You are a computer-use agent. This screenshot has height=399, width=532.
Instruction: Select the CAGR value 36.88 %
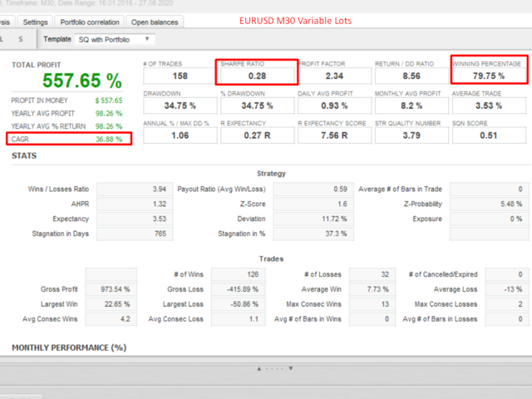tap(108, 139)
